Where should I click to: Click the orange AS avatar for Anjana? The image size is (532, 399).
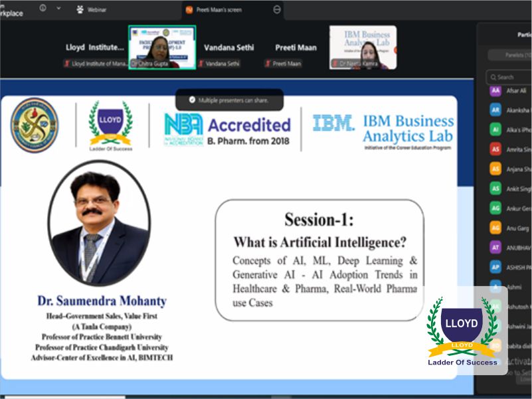coord(495,169)
